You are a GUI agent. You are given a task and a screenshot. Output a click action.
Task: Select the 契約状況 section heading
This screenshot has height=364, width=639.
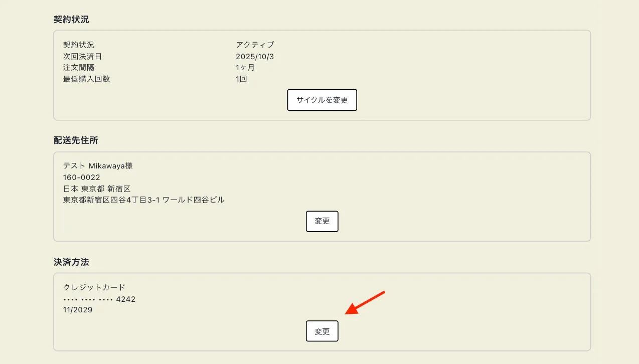[x=71, y=20]
